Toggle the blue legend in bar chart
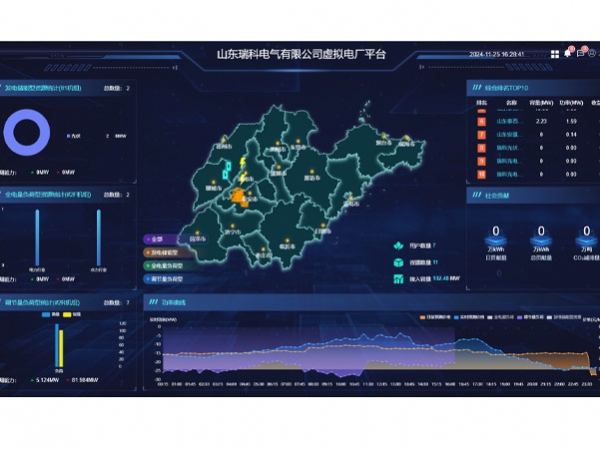 pyautogui.click(x=46, y=313)
